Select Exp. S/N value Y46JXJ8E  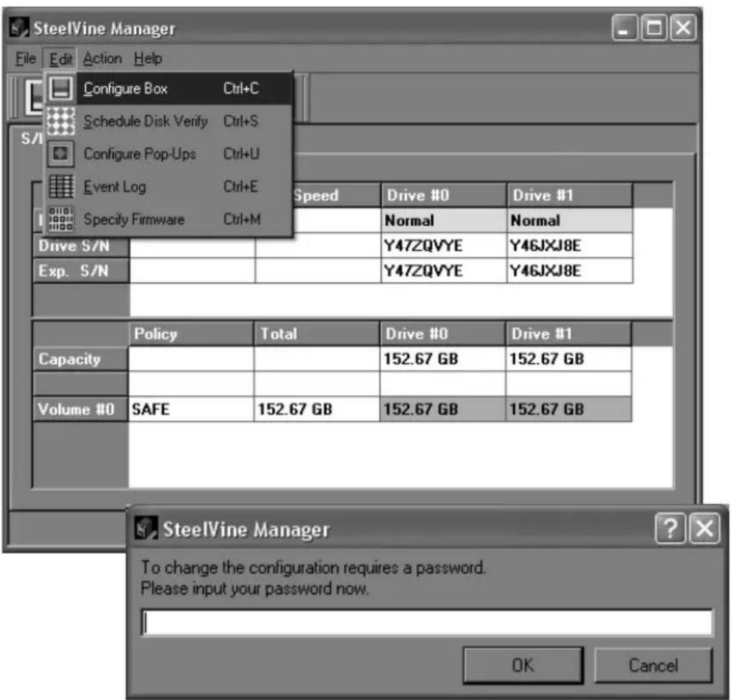point(570,271)
